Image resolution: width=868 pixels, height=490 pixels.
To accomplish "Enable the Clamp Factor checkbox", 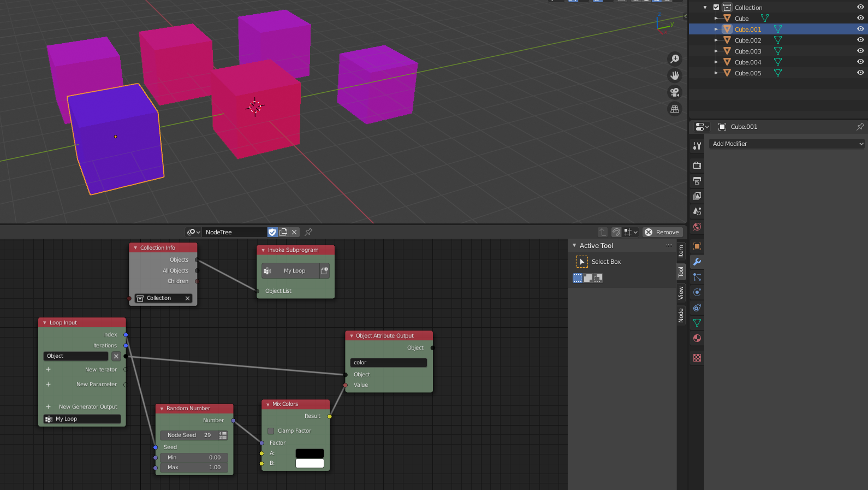I will [x=271, y=431].
